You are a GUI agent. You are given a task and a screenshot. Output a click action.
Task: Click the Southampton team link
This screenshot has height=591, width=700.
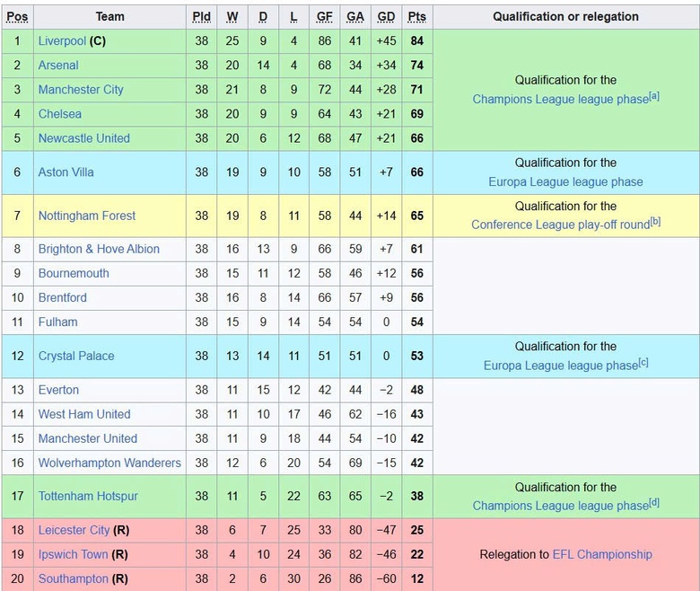tap(73, 579)
